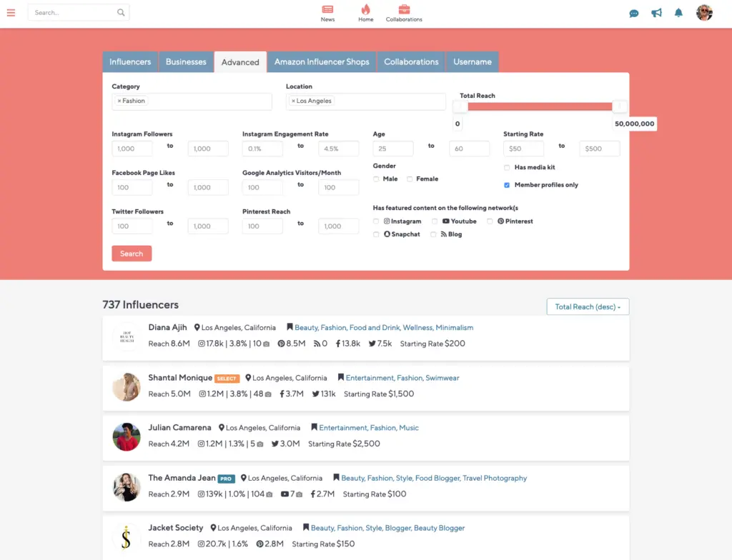Open the Collaborations briefcase icon
Viewport: 732px width, 560px height.
pyautogui.click(x=404, y=9)
